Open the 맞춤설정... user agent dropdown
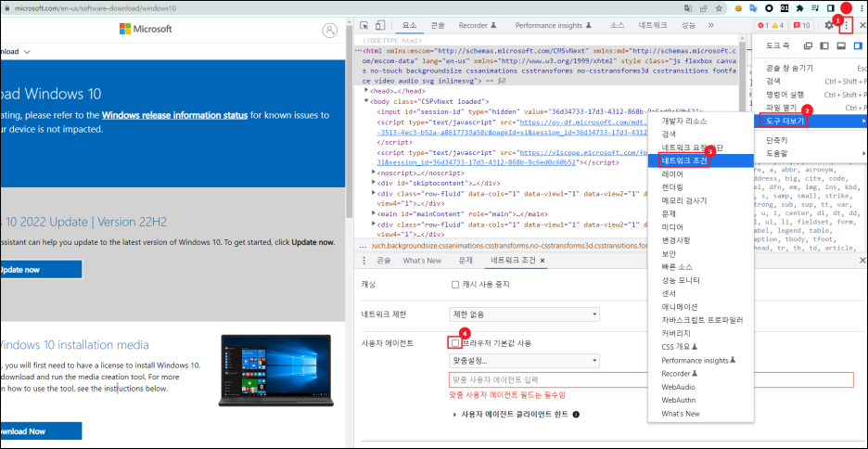The height and width of the screenshot is (449, 868). (524, 361)
